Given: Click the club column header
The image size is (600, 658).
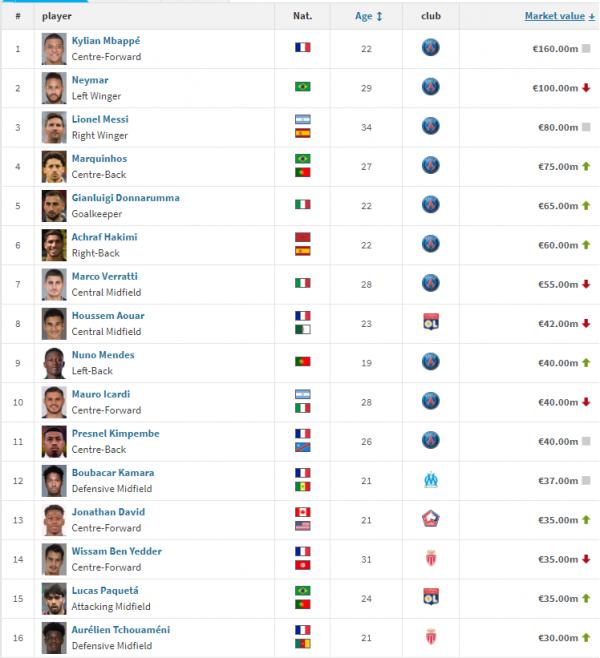Looking at the screenshot, I should click(x=430, y=16).
